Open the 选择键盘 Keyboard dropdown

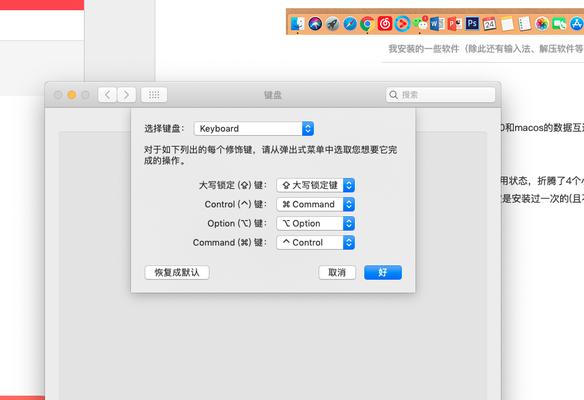(254, 128)
